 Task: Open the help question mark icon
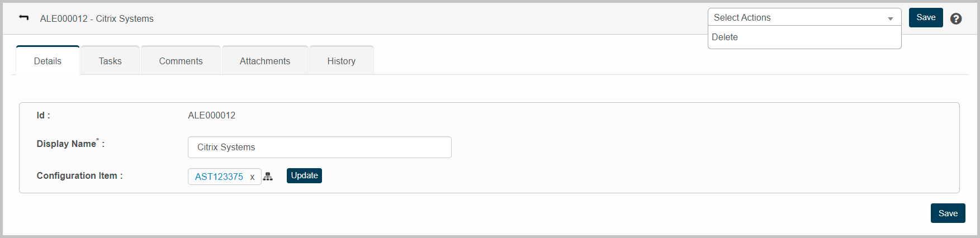pyautogui.click(x=956, y=18)
